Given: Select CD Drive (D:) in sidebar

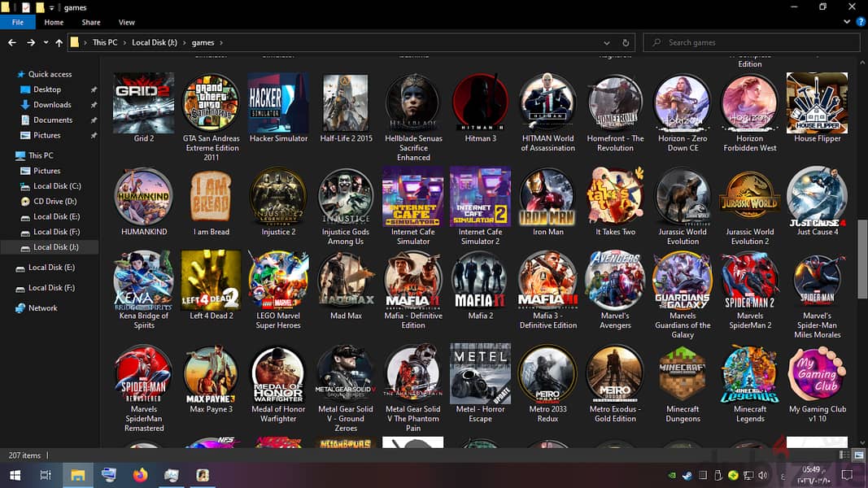Looking at the screenshot, I should (55, 202).
